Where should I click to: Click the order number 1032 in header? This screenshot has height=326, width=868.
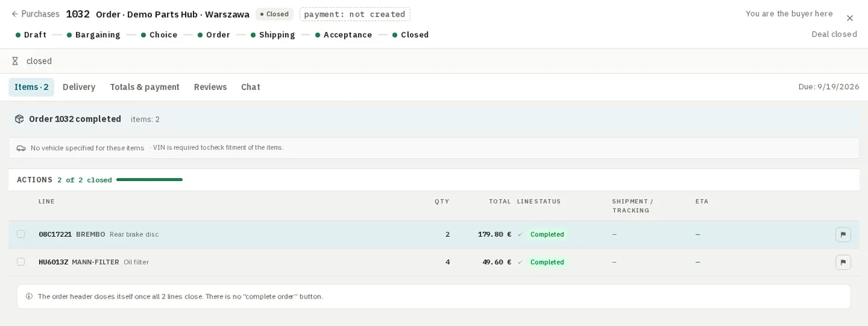tap(77, 14)
